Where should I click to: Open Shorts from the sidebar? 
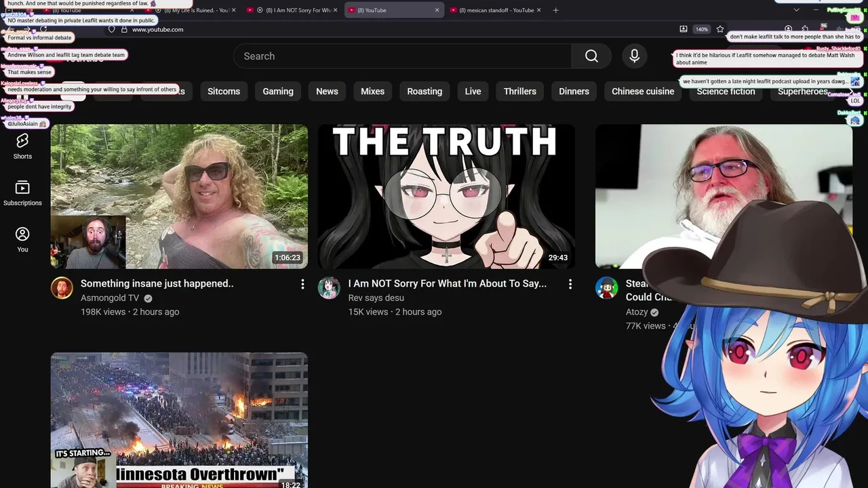click(22, 146)
